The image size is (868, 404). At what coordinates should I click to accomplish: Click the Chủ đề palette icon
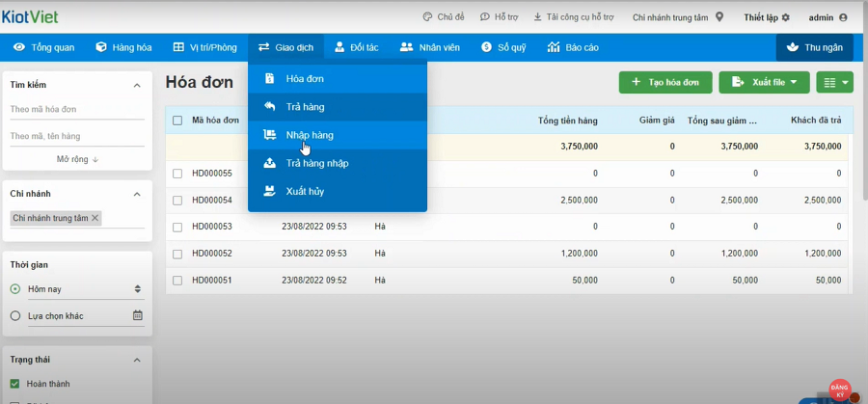click(427, 17)
